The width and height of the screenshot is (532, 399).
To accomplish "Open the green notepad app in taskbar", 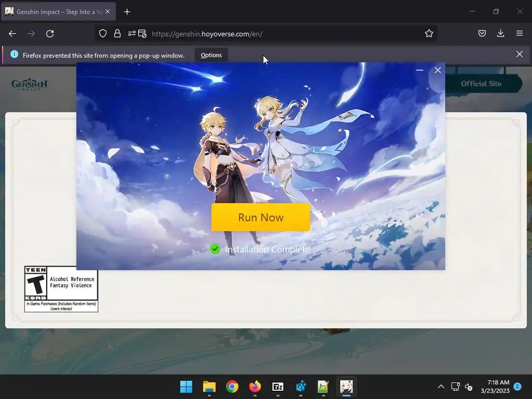I will click(x=323, y=387).
